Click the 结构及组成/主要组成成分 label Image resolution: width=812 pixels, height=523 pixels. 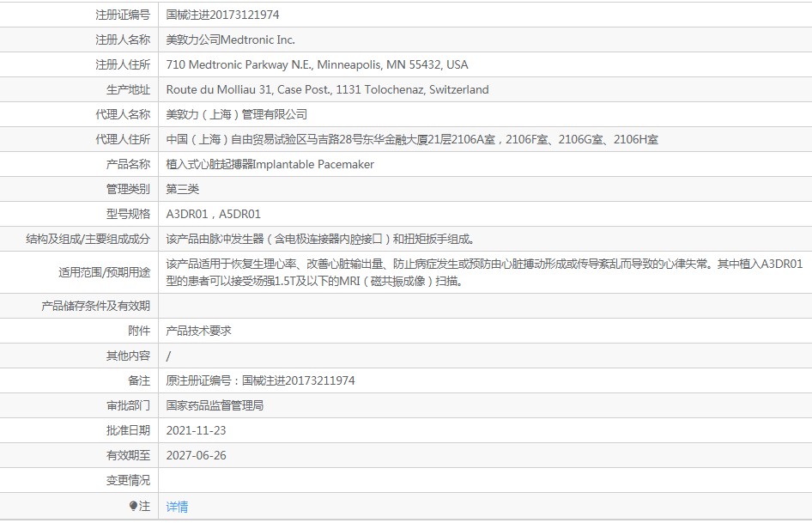pyautogui.click(x=88, y=239)
